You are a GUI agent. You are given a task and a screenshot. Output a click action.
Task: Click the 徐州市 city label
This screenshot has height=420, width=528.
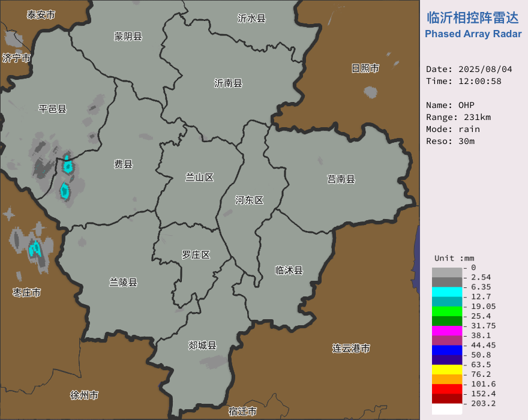click(84, 395)
